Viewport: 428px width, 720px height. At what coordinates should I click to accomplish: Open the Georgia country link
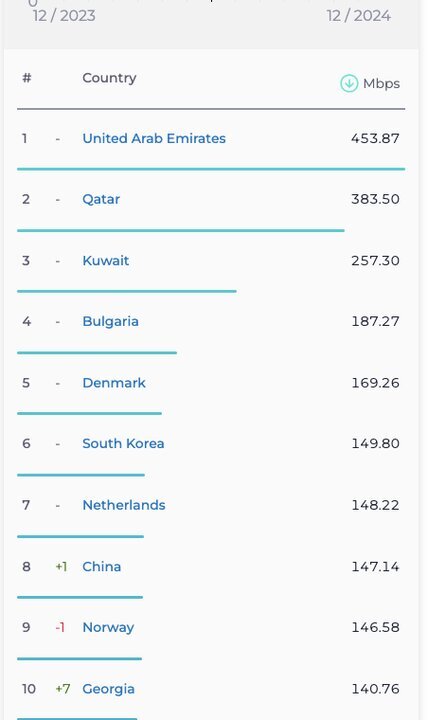click(108, 689)
